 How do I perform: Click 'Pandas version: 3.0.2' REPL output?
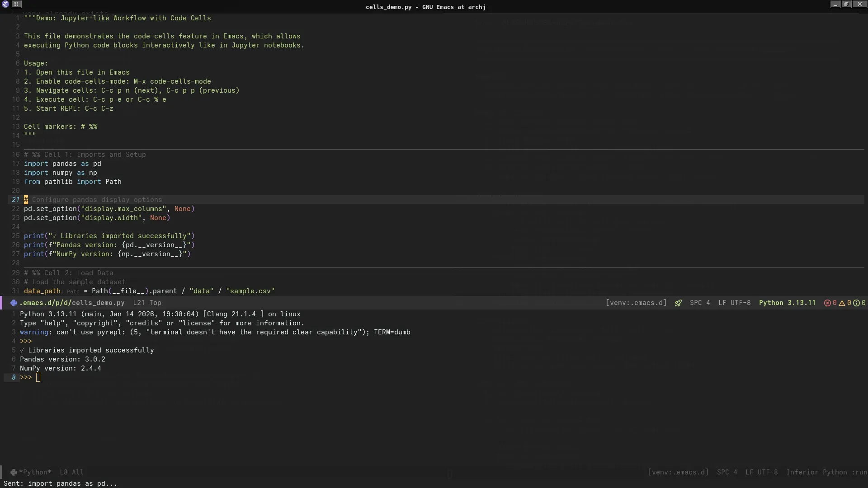(x=62, y=359)
